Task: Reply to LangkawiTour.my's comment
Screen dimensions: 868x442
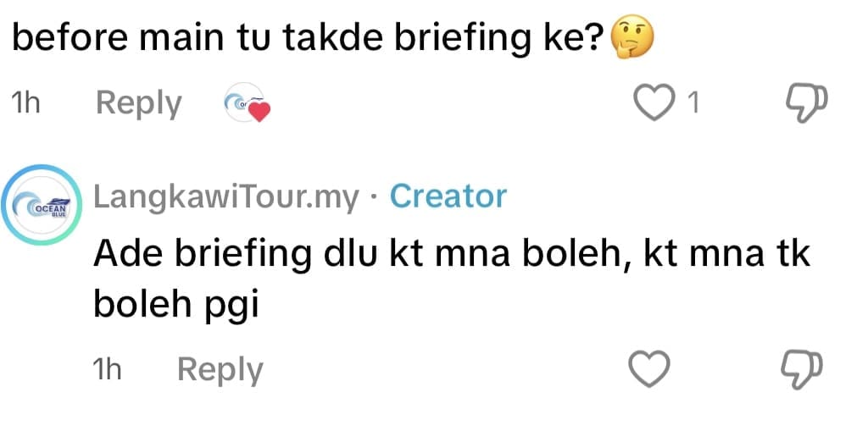Action: pyautogui.click(x=220, y=370)
